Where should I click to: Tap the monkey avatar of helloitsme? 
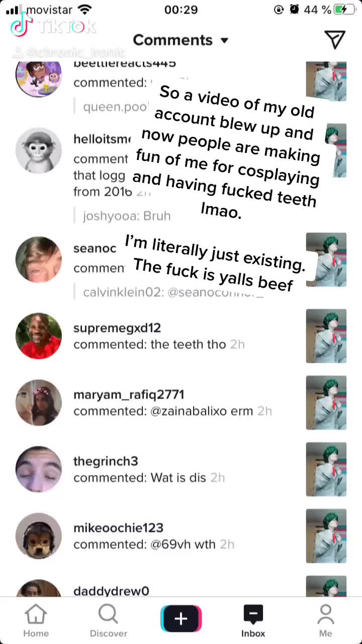pos(39,150)
